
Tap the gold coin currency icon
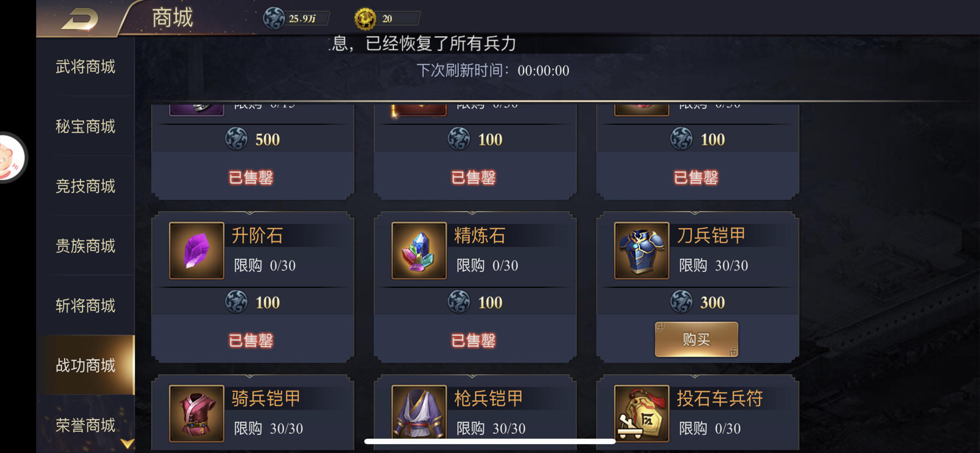click(x=365, y=19)
